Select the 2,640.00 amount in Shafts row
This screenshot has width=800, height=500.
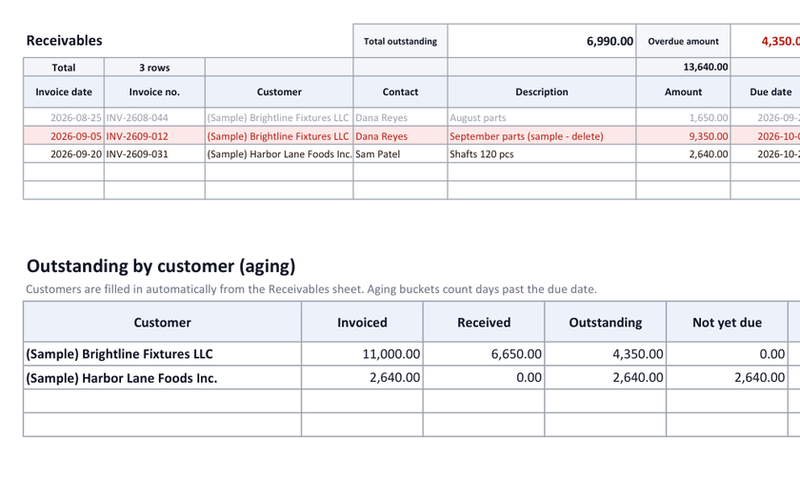tap(683, 154)
